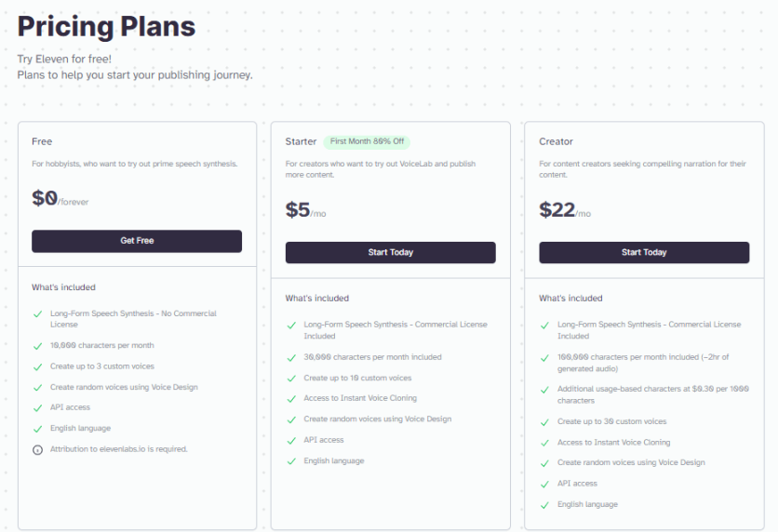
Task: Click checkmark beside Create up to 3 custom voices
Action: (37, 366)
